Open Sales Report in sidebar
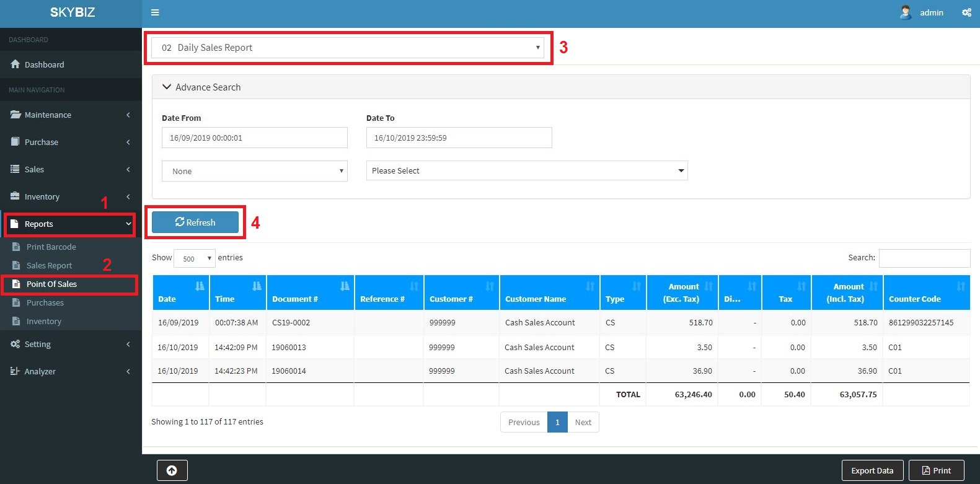The width and height of the screenshot is (980, 484). (49, 266)
